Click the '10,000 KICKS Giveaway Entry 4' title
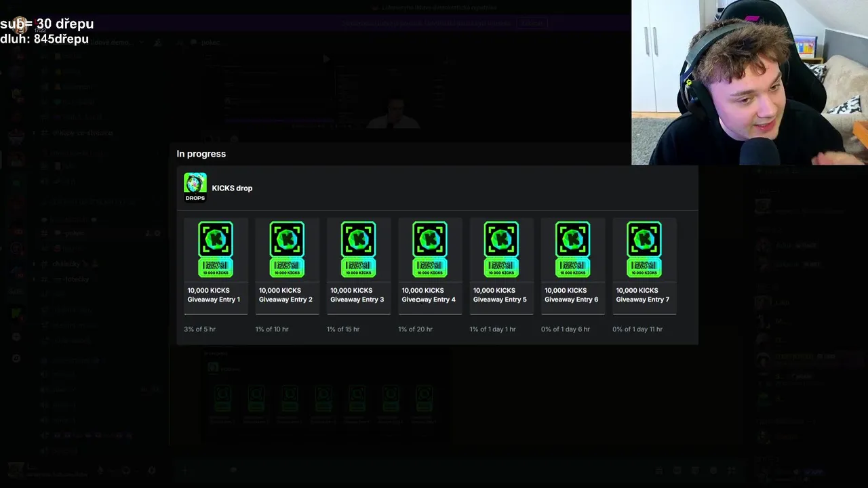The image size is (868, 488). [x=429, y=295]
